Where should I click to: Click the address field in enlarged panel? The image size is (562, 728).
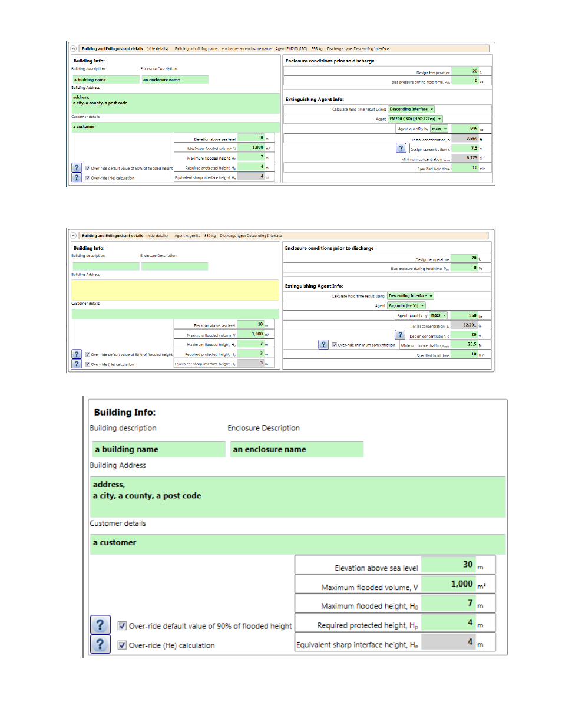coord(297,497)
